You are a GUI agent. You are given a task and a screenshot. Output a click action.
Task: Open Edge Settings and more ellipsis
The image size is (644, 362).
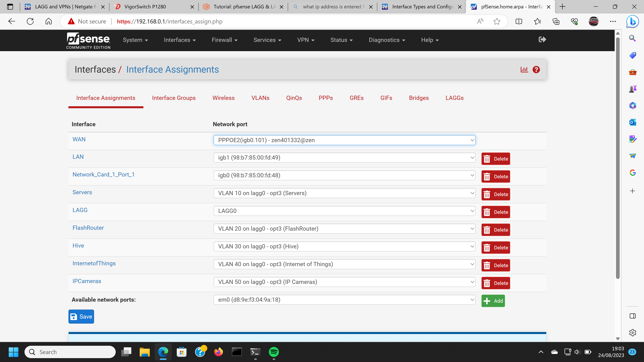click(613, 21)
